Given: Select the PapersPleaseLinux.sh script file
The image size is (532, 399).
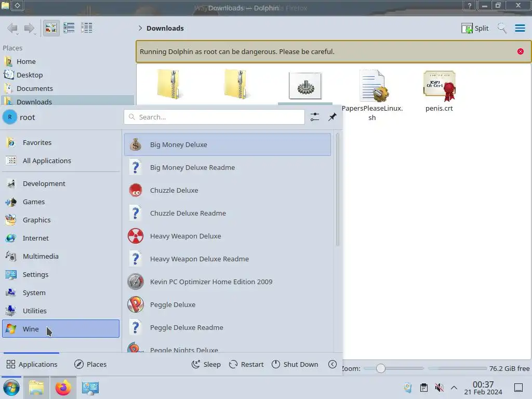Looking at the screenshot, I should click(x=372, y=95).
